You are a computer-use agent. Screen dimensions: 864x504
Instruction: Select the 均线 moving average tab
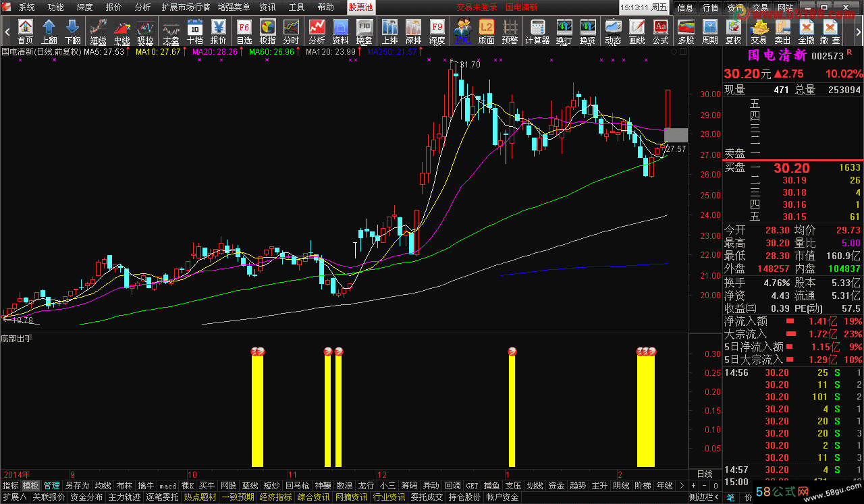click(x=103, y=485)
